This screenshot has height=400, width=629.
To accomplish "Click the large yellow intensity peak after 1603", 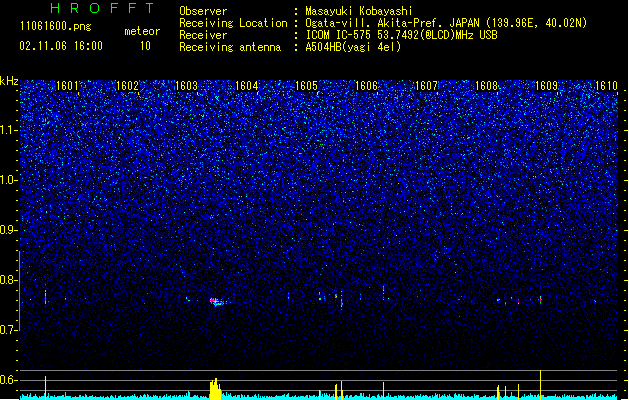I will coord(215,389).
